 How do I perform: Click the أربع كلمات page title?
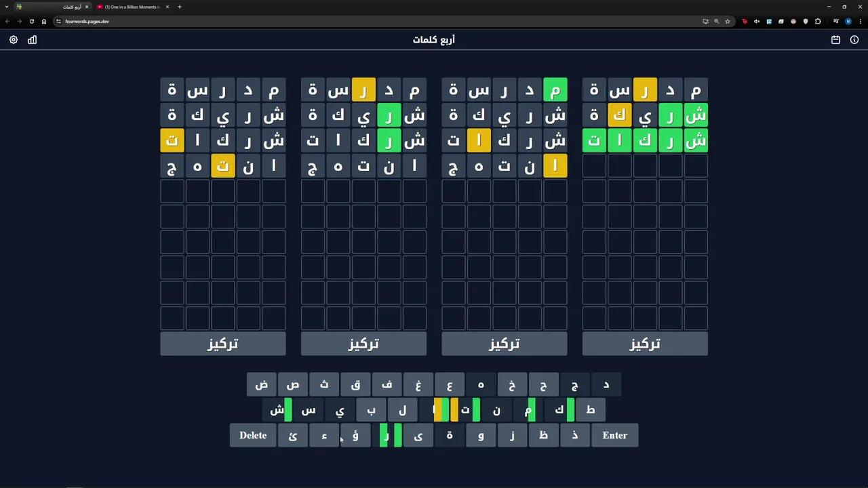434,40
